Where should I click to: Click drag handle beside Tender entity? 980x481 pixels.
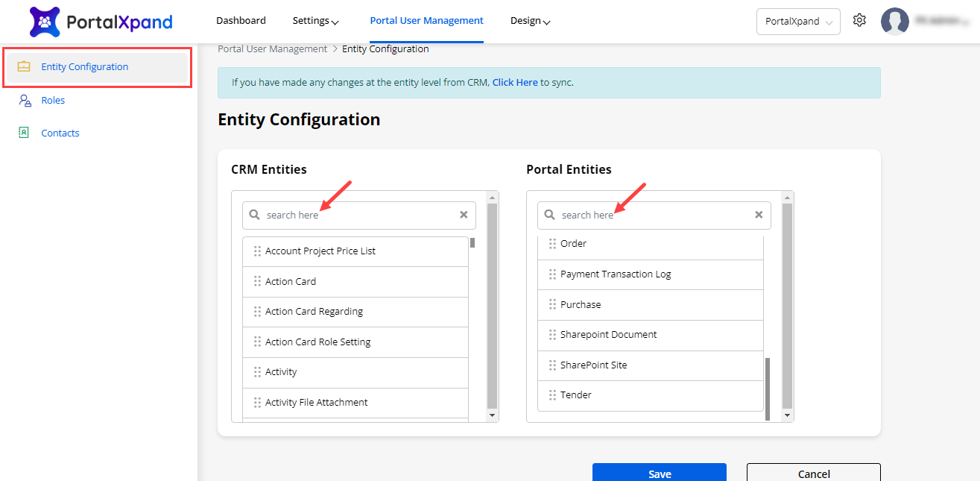tap(552, 395)
